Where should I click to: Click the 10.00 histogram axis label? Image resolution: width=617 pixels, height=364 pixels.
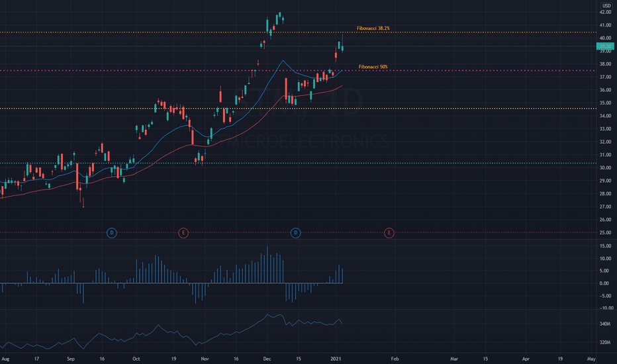pyautogui.click(x=605, y=259)
